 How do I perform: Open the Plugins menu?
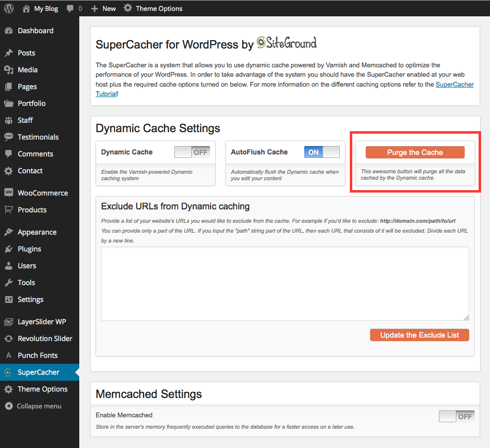[x=29, y=249]
